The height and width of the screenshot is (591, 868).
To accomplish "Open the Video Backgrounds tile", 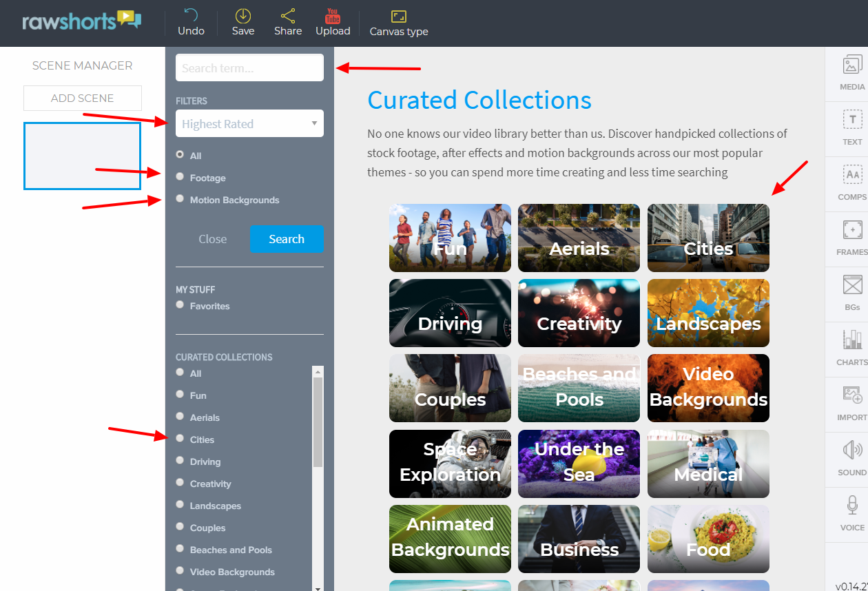I will click(708, 388).
